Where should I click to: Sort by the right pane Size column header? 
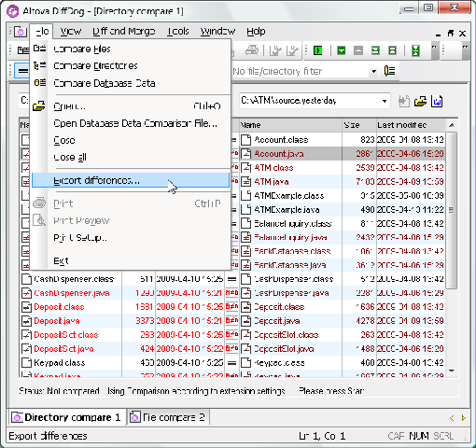tap(359, 125)
